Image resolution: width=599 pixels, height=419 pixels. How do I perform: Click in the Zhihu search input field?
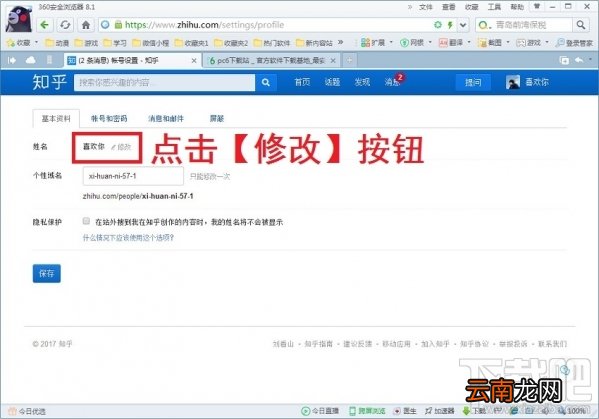point(165,83)
